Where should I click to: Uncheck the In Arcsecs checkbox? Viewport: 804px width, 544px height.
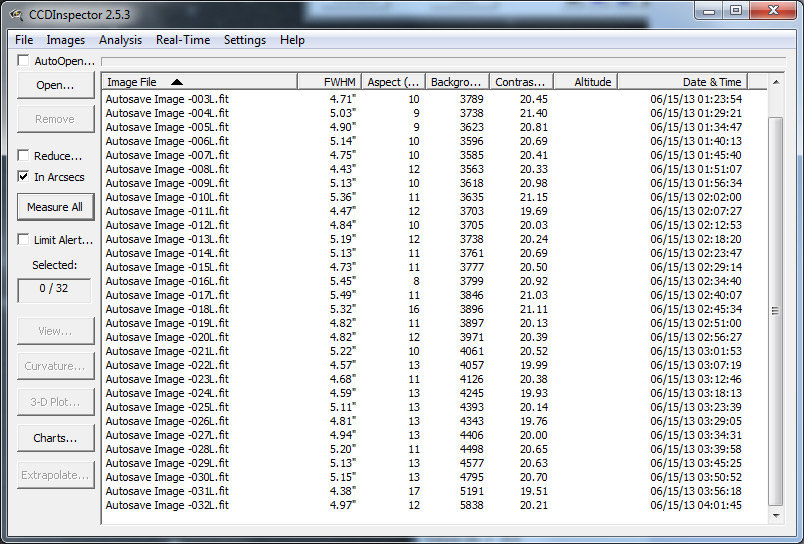tap(23, 176)
